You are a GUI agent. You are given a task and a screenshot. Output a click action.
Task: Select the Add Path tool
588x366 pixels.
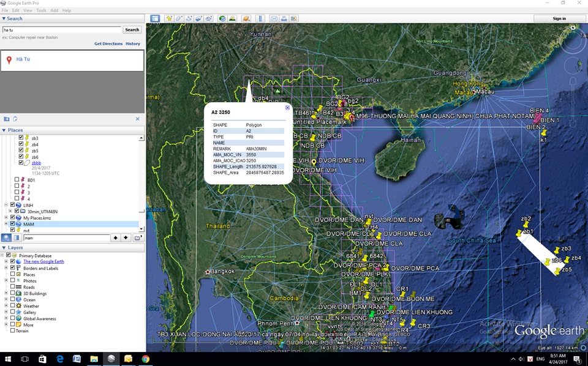189,18
